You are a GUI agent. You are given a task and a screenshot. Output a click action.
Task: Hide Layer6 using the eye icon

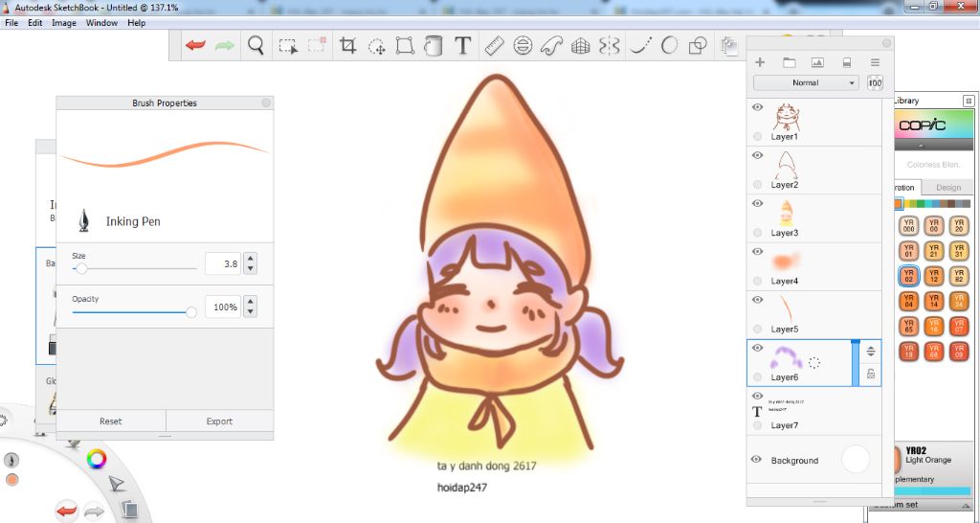pyautogui.click(x=758, y=348)
